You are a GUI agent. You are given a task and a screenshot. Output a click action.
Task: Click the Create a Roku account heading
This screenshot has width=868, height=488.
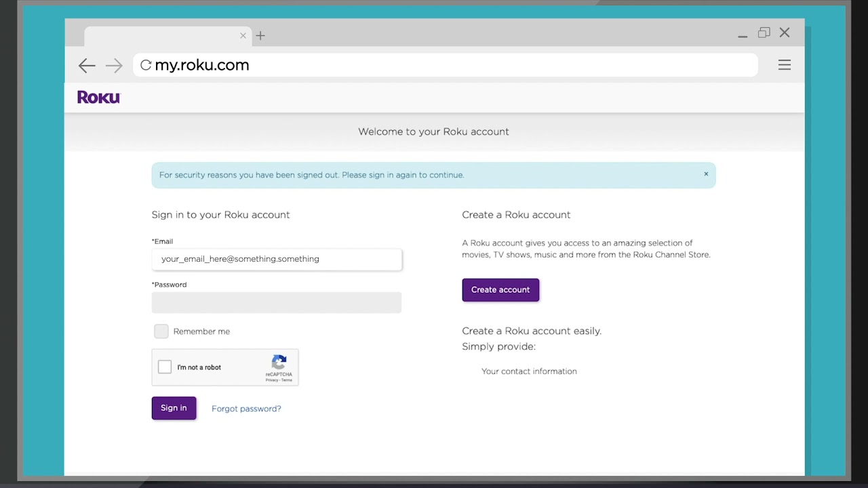click(x=516, y=215)
